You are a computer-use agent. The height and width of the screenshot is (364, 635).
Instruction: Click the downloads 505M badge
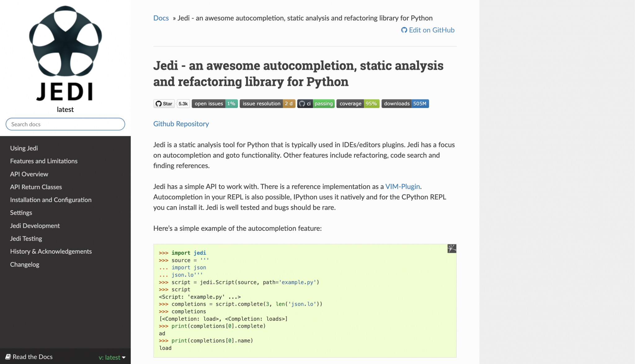(x=405, y=104)
